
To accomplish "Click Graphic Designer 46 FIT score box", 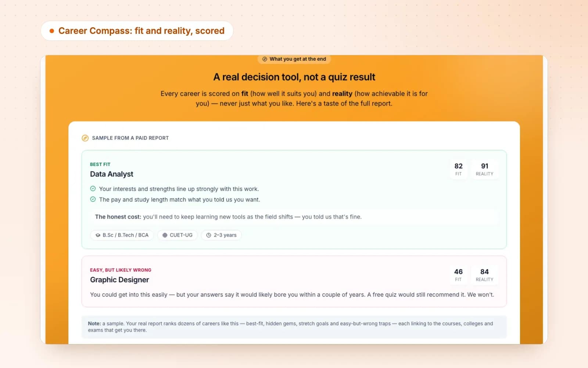I will (x=458, y=275).
